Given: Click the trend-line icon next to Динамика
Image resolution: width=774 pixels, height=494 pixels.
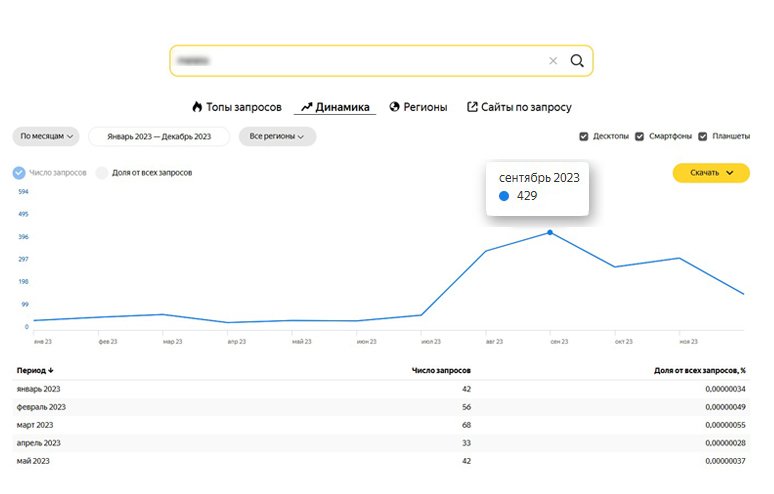Looking at the screenshot, I should point(307,107).
